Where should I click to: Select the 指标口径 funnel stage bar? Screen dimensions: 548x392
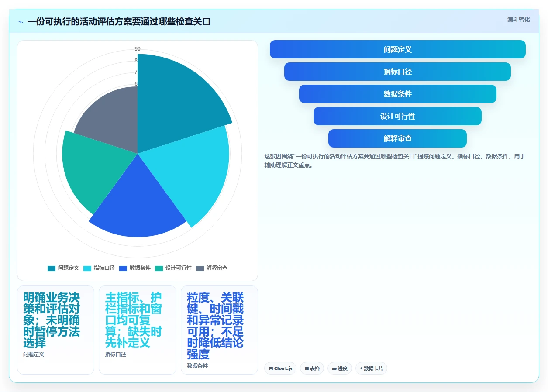(398, 72)
